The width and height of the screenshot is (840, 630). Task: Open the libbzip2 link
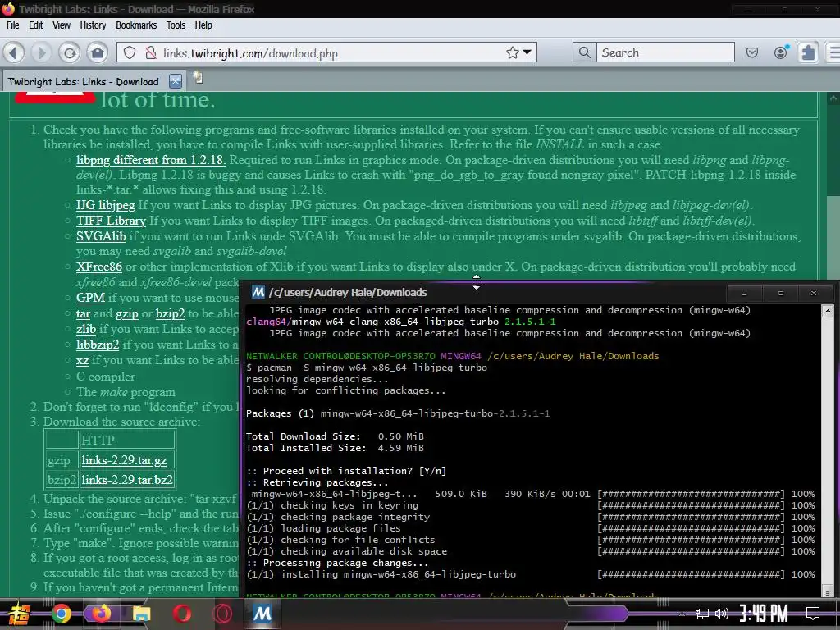tap(98, 345)
